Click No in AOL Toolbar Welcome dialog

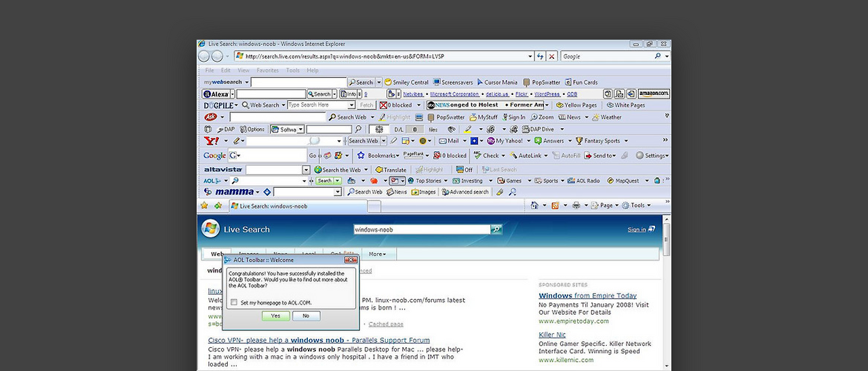tap(306, 316)
